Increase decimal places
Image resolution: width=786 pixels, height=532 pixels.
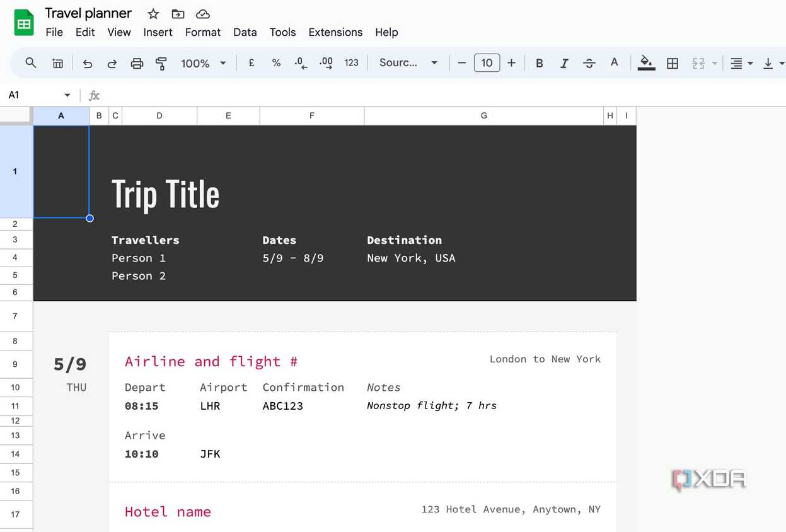click(326, 63)
